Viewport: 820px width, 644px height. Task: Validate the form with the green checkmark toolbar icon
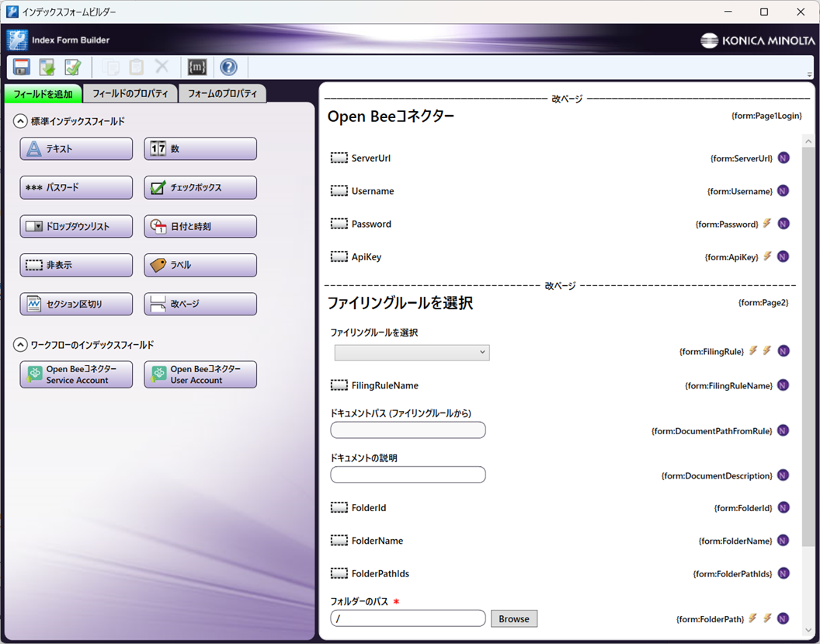coord(71,67)
